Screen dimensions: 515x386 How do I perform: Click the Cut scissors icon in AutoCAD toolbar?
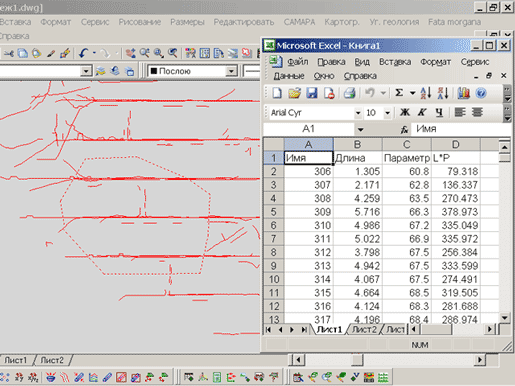click(9, 53)
